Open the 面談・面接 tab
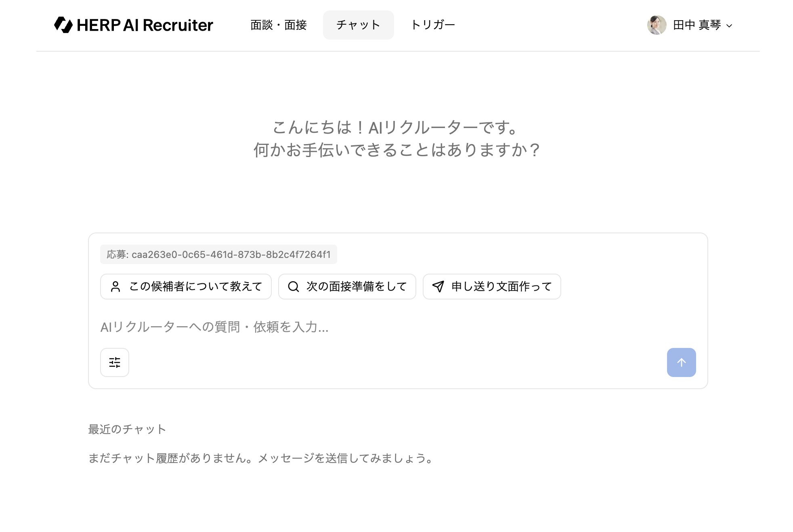This screenshot has height=532, width=793. 278,25
